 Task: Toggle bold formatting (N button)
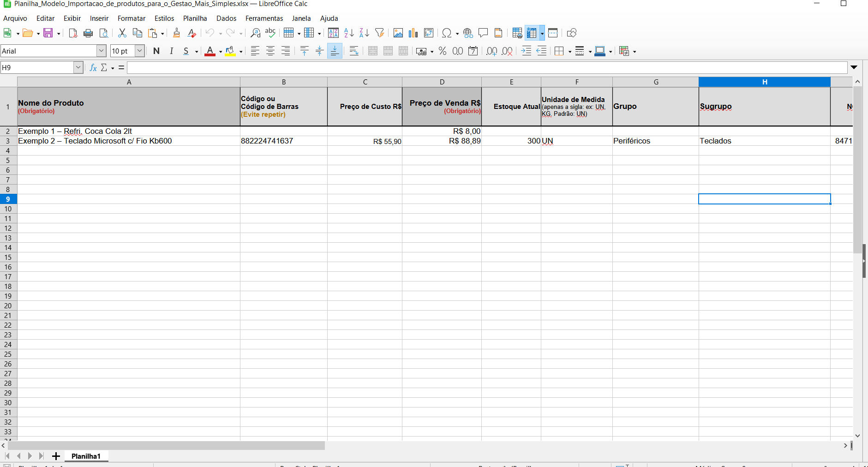click(156, 51)
